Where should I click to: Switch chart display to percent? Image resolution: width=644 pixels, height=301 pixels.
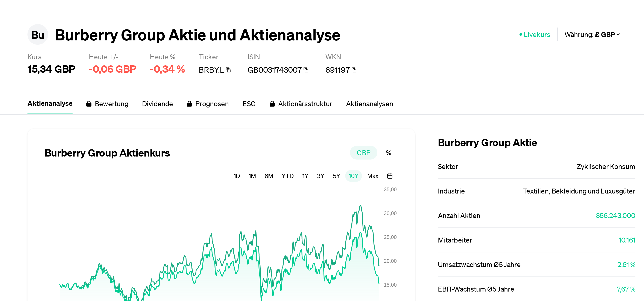pos(389,153)
